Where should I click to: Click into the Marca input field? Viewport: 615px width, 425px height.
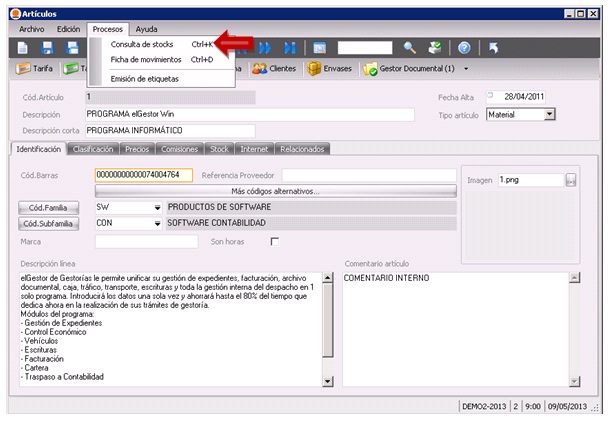click(146, 242)
